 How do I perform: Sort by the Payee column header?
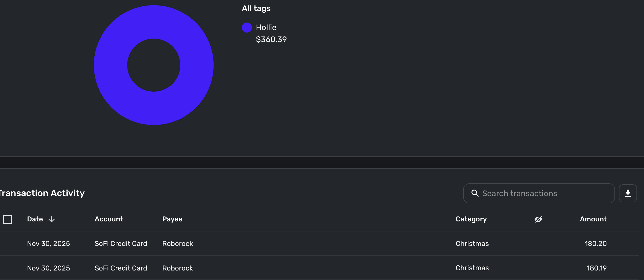point(172,219)
